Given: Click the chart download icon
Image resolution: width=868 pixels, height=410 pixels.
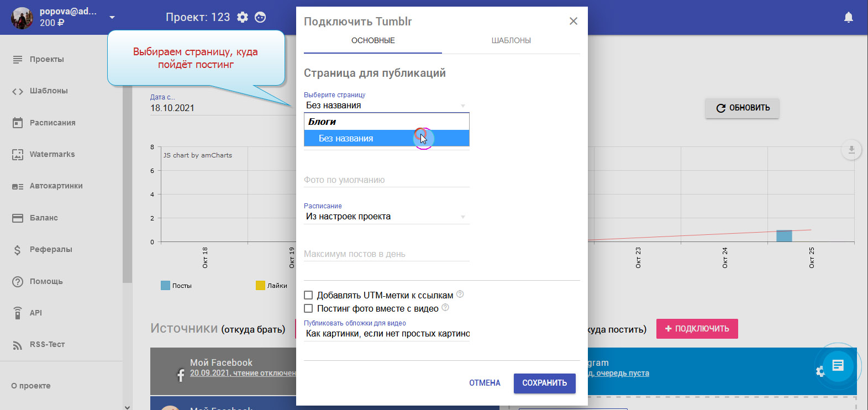Looking at the screenshot, I should pyautogui.click(x=851, y=150).
